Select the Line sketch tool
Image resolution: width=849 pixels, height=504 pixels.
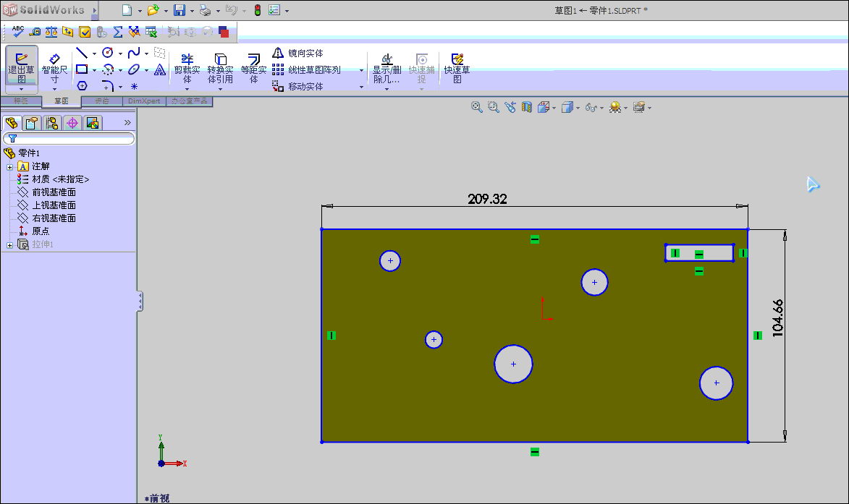(82, 53)
